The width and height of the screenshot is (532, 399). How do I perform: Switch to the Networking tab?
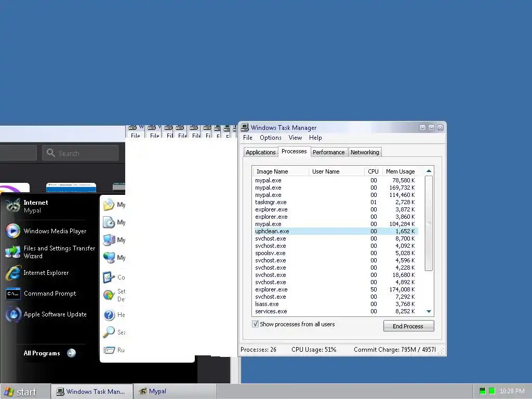(365, 152)
